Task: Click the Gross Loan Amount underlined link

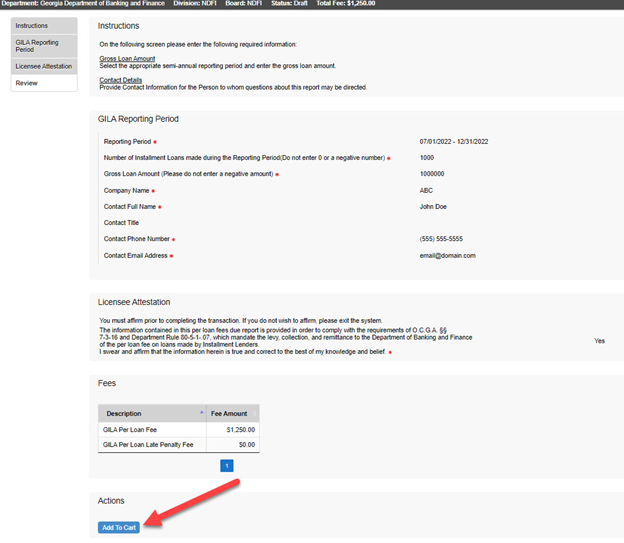Action: click(127, 59)
